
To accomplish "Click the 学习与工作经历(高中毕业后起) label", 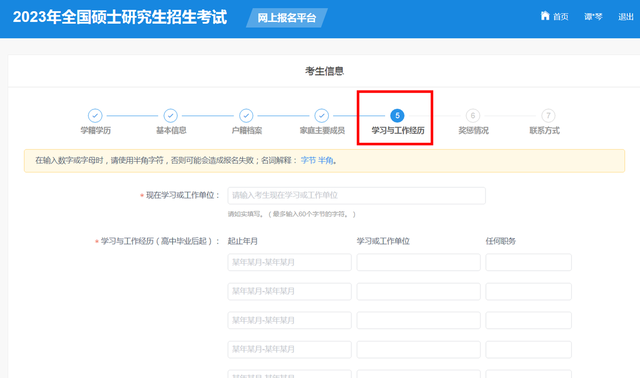I will pos(160,241).
